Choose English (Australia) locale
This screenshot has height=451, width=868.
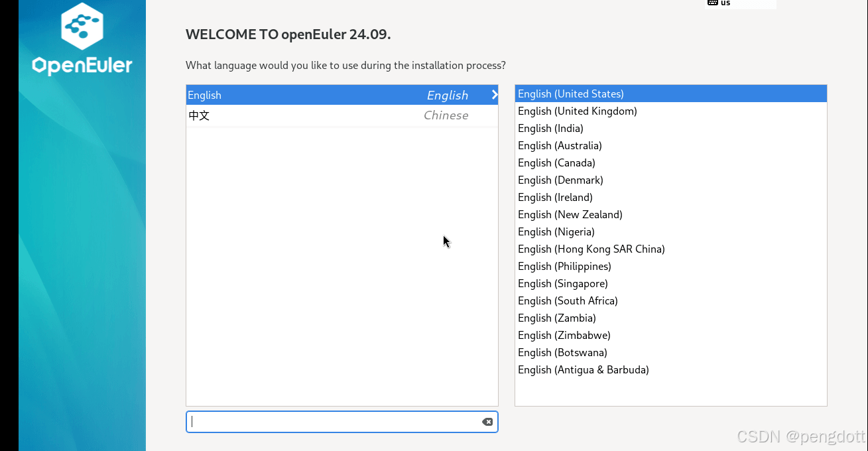tap(671, 145)
